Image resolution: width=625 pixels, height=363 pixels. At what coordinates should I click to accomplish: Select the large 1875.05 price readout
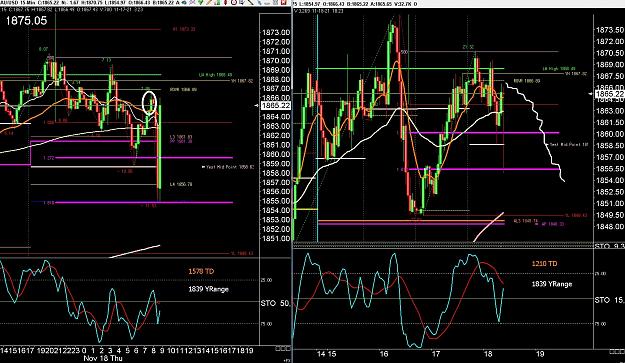pos(26,21)
